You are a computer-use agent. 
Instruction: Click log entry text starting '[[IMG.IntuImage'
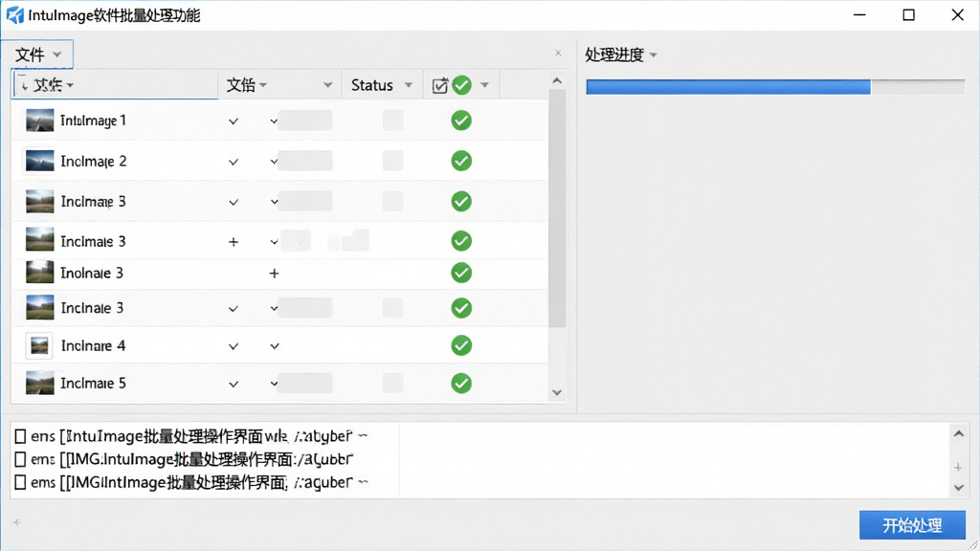point(207,459)
